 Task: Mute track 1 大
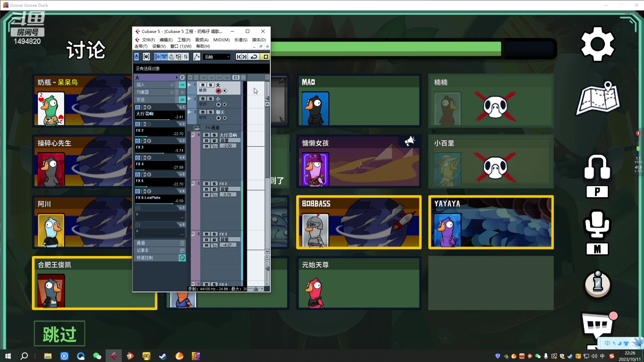point(203,85)
